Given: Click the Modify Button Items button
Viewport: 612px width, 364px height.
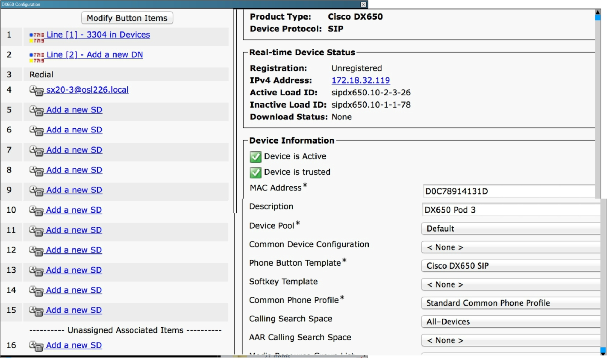Looking at the screenshot, I should click(127, 18).
